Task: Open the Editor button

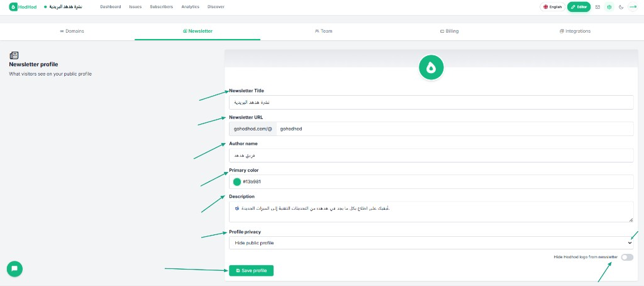Action: click(x=579, y=7)
